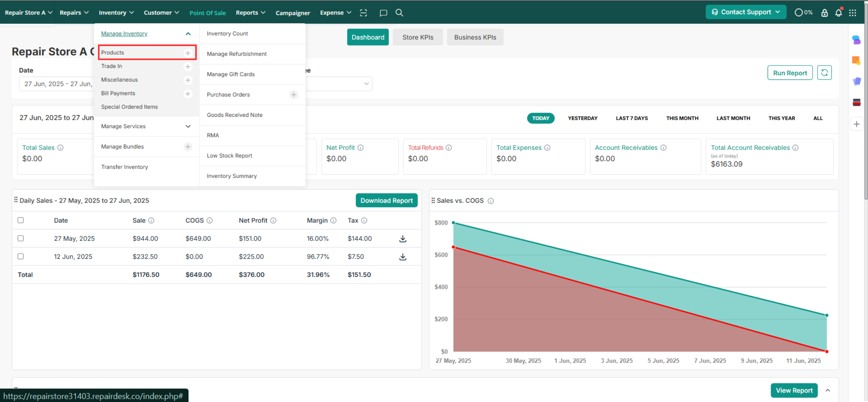This screenshot has height=402, width=868.
Task: Download the 27 May, 2025 row report
Action: coord(403,239)
